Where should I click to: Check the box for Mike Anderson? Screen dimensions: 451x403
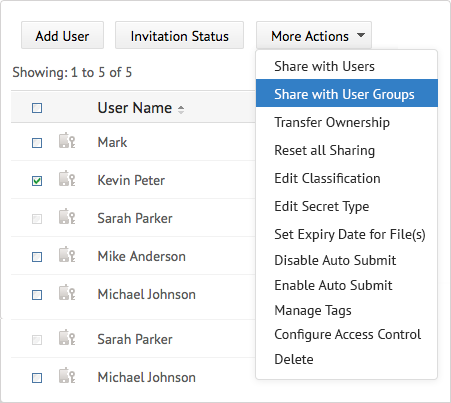(37, 257)
